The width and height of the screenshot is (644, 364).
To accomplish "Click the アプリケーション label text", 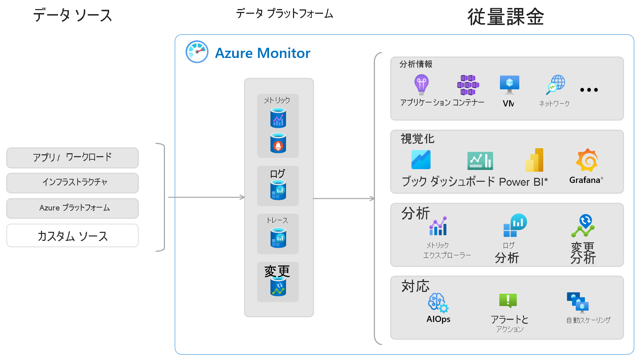I will click(425, 102).
